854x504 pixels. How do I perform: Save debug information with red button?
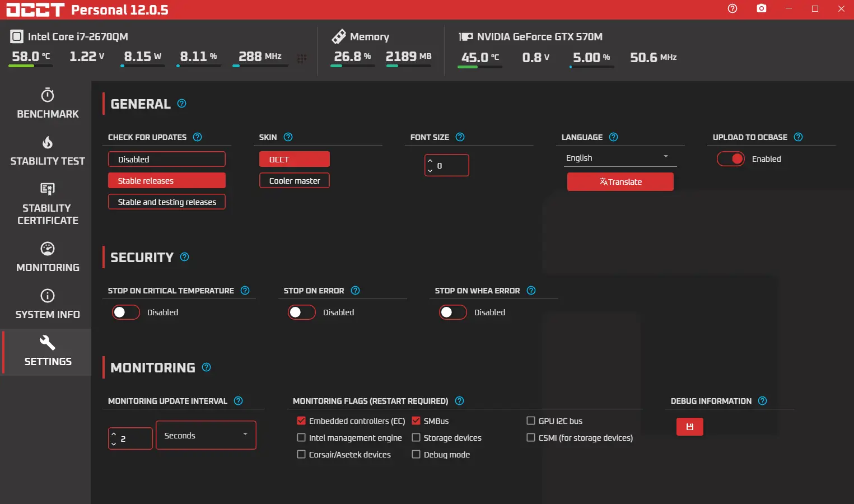(x=690, y=427)
